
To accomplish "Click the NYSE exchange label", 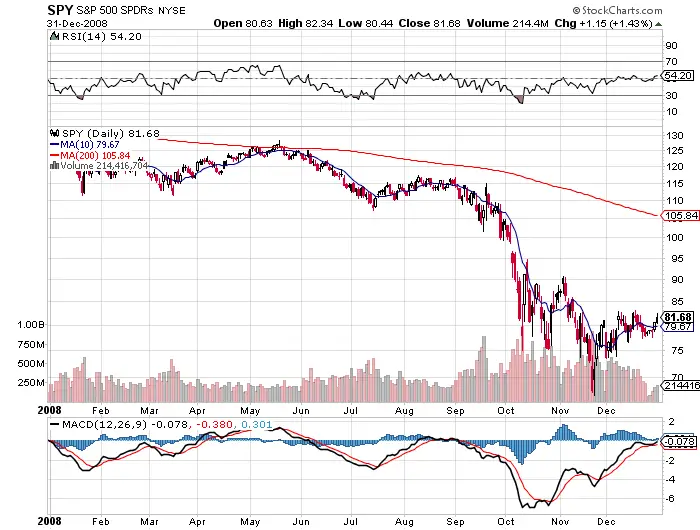I will pos(172,11).
